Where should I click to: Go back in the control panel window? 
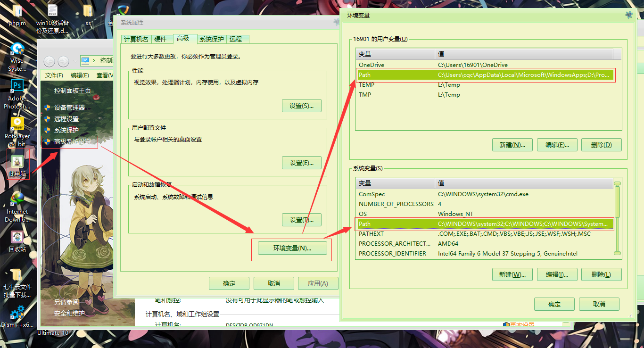(50, 61)
